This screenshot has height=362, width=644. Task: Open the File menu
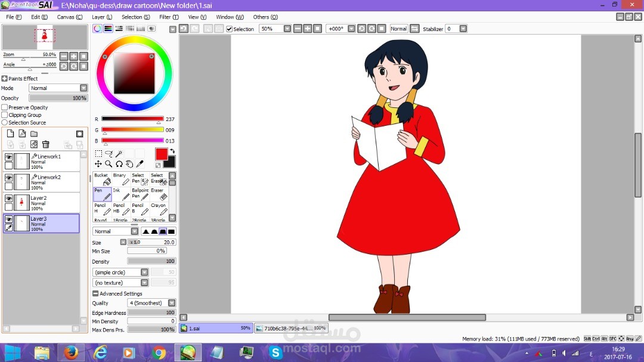(x=14, y=17)
